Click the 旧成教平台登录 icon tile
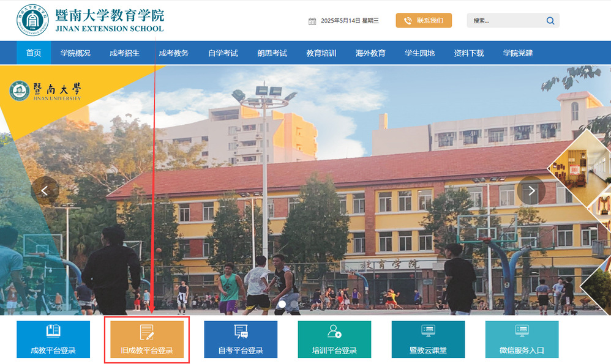The width and height of the screenshot is (611, 364). [147, 339]
